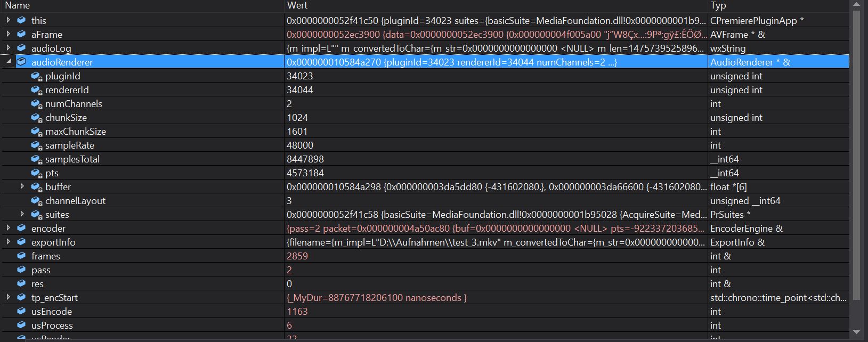Click the icon next to tp_encStart
Viewport: 868px width, 342px height.
coord(21,297)
